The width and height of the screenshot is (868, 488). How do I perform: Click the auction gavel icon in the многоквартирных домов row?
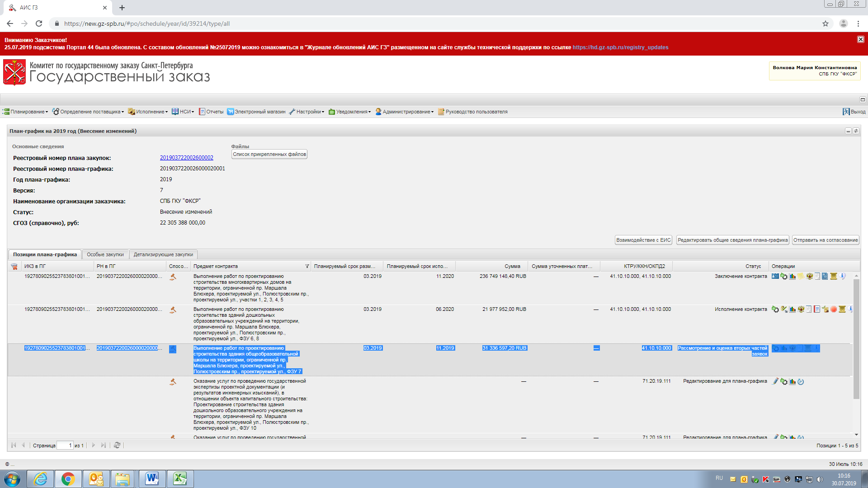(173, 277)
